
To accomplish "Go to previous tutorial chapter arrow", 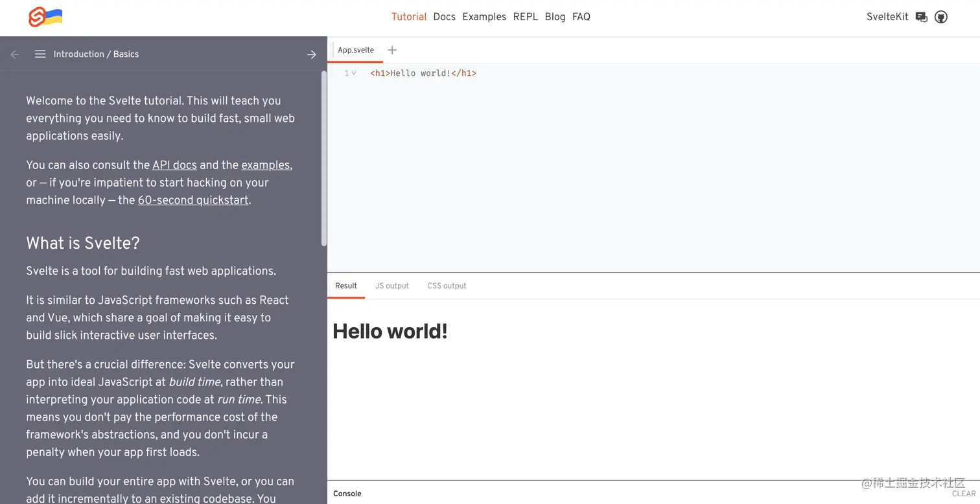I will tap(15, 54).
